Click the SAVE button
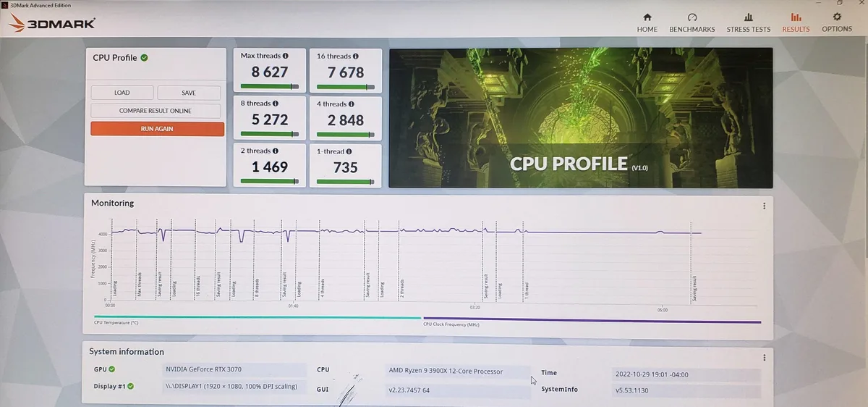This screenshot has width=868, height=407. pyautogui.click(x=189, y=93)
